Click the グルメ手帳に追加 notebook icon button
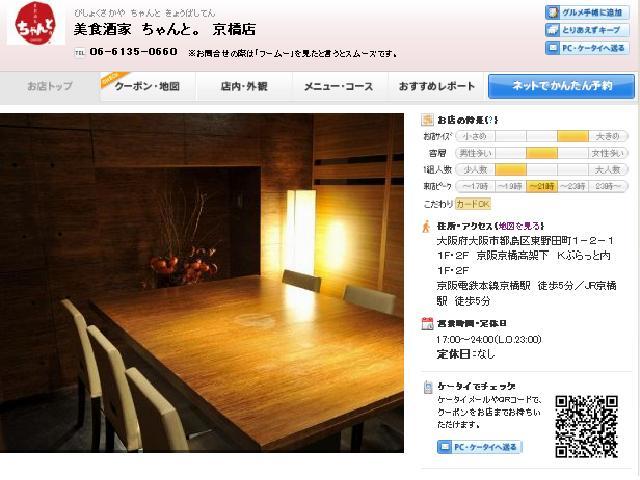The height and width of the screenshot is (480, 640). coord(587,12)
